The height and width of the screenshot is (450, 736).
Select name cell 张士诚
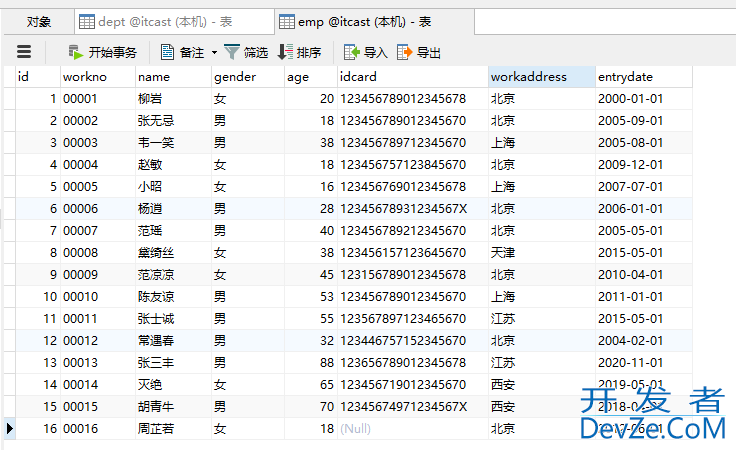[174, 319]
